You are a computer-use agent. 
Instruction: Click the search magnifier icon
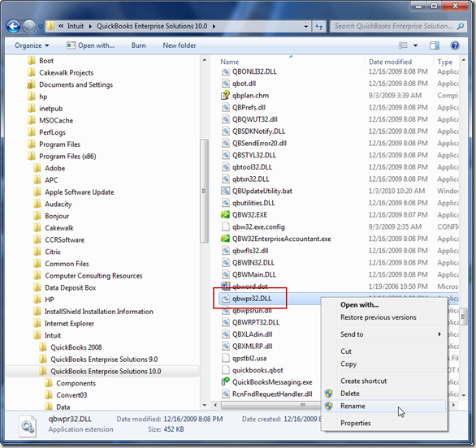461,27
